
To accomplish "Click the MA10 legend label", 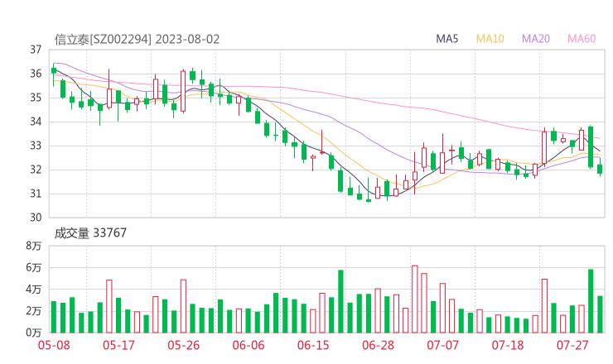I will tap(490, 39).
